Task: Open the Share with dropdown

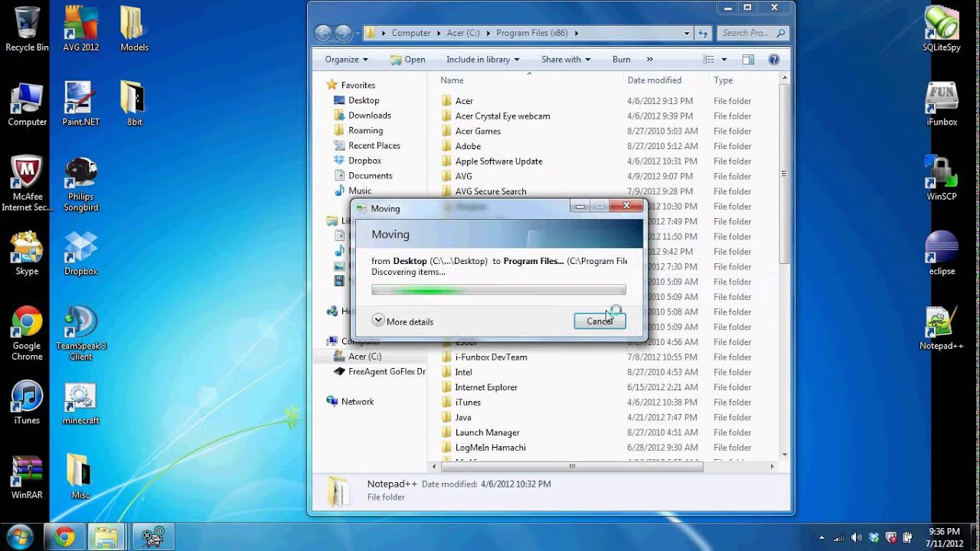Action: click(566, 59)
